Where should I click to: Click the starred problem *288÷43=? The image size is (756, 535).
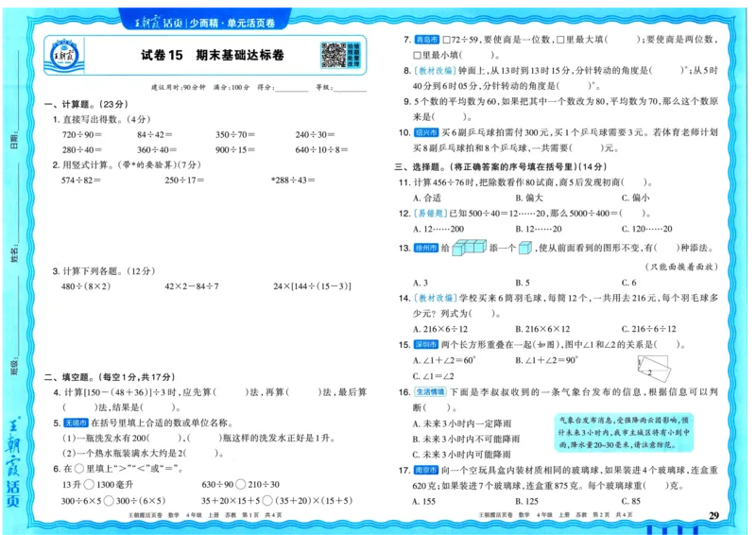(293, 181)
